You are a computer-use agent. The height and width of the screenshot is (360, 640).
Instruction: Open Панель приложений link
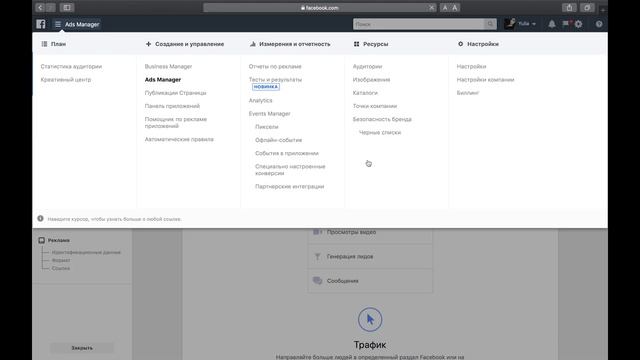(172, 106)
